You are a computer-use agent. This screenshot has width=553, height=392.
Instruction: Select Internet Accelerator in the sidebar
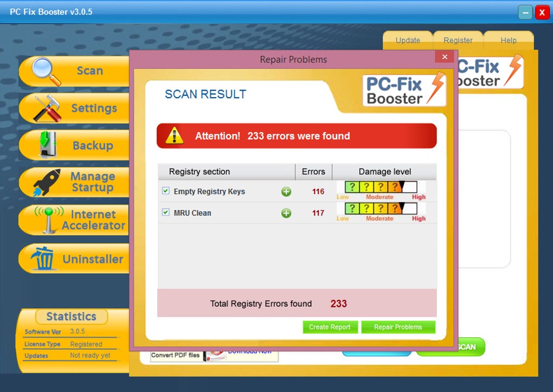pyautogui.click(x=74, y=220)
